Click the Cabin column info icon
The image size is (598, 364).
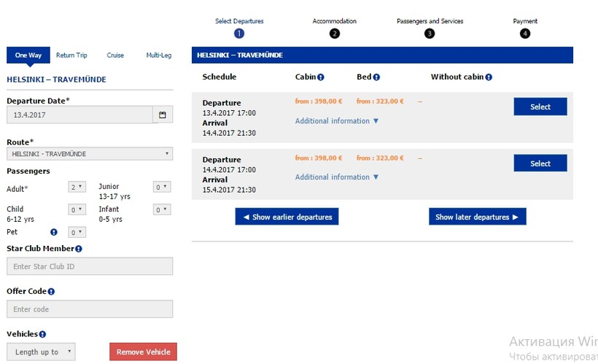click(321, 77)
